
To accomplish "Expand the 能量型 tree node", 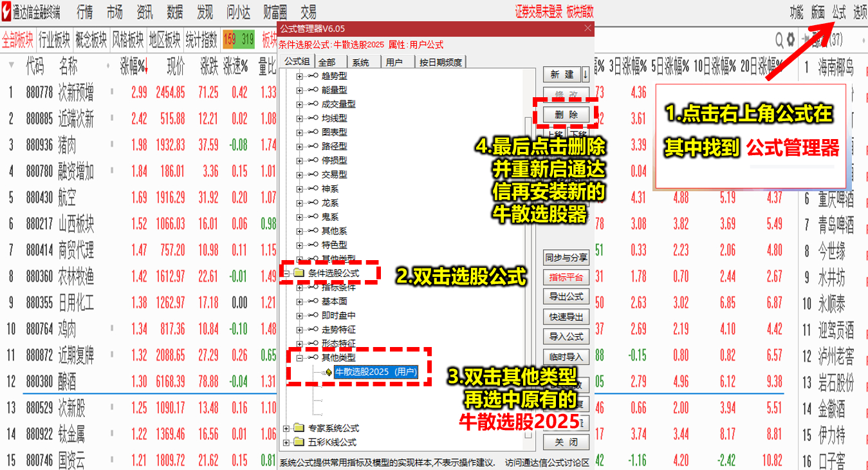I will click(x=299, y=91).
